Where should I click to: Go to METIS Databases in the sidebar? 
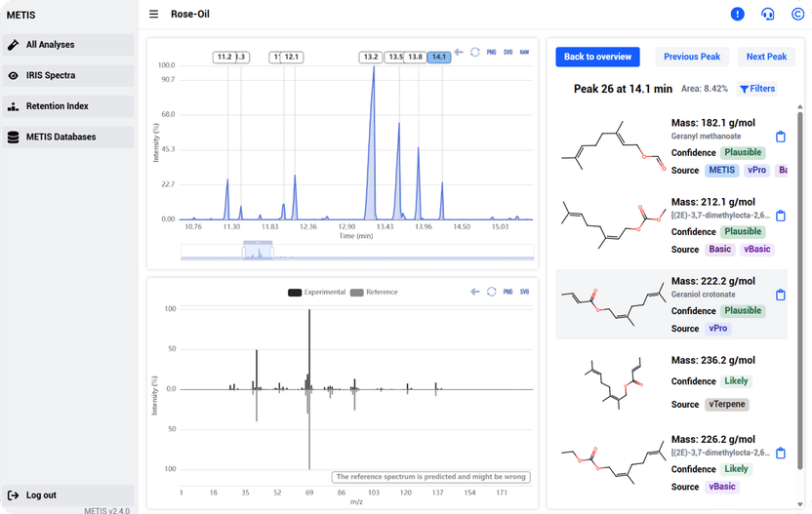pyautogui.click(x=68, y=138)
